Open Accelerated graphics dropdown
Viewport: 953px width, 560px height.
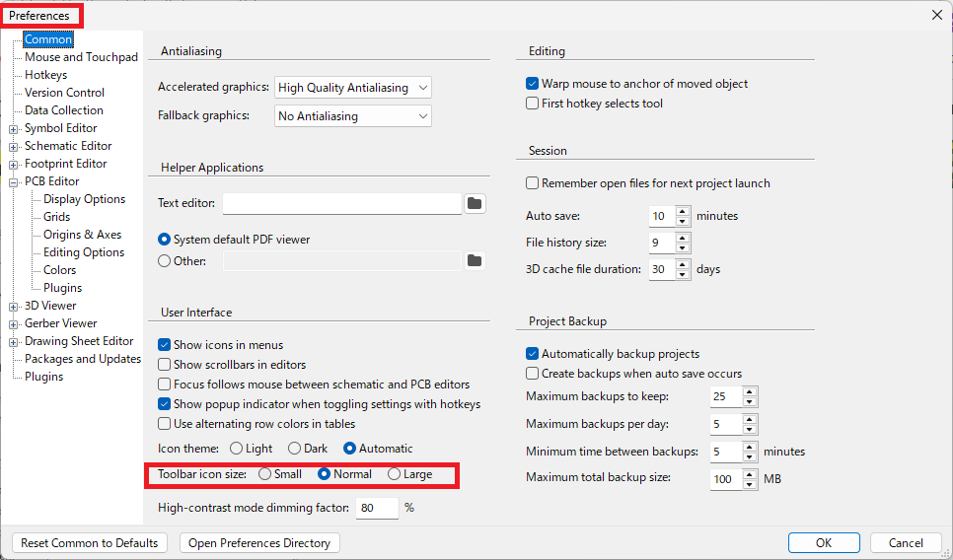(353, 88)
